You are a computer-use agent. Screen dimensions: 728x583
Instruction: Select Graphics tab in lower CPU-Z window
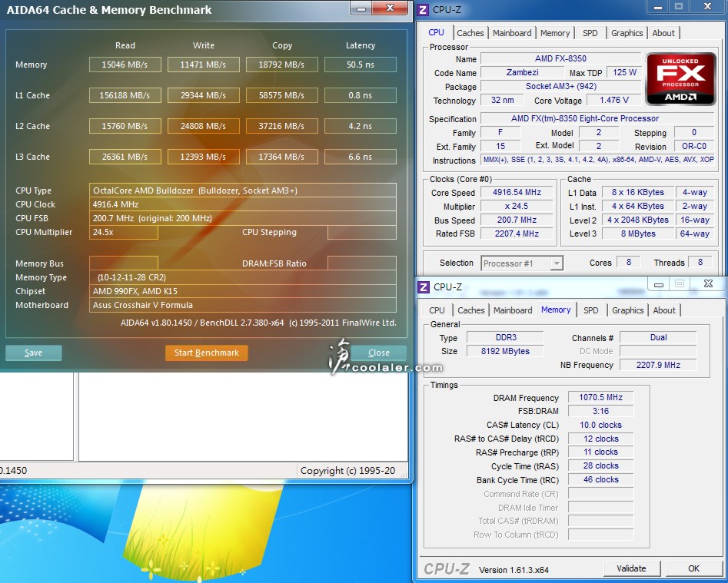628,310
